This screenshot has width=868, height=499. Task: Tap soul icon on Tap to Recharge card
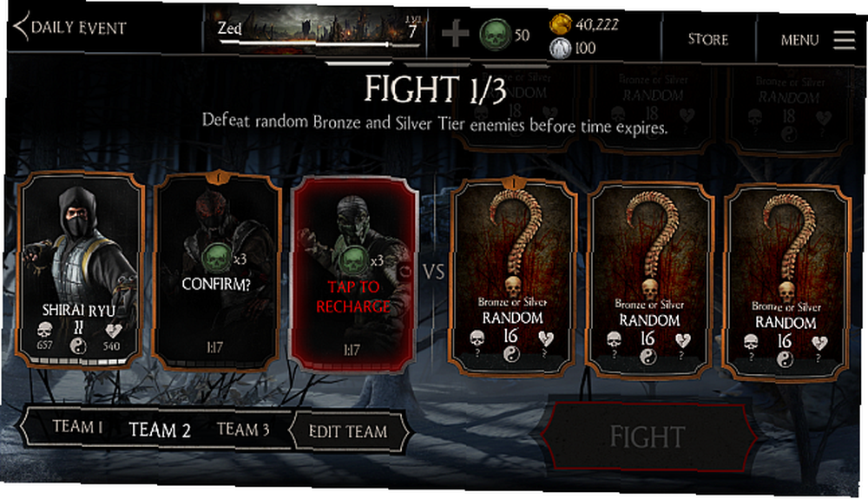352,260
